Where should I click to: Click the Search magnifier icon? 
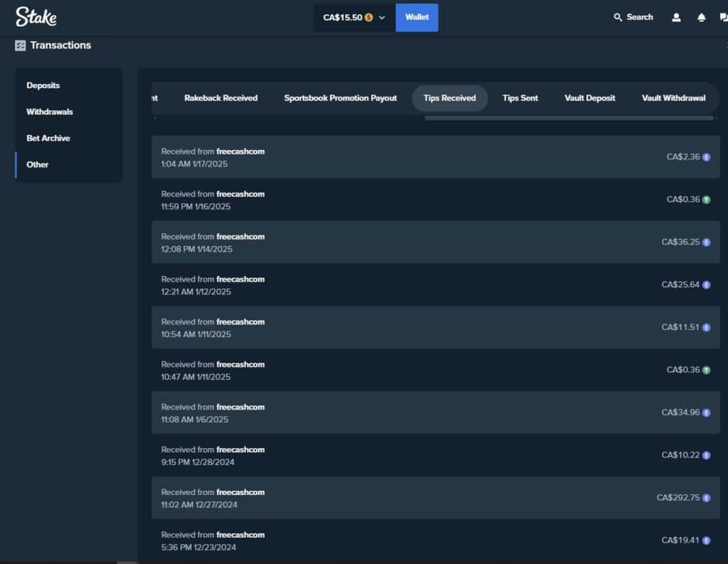pos(618,18)
